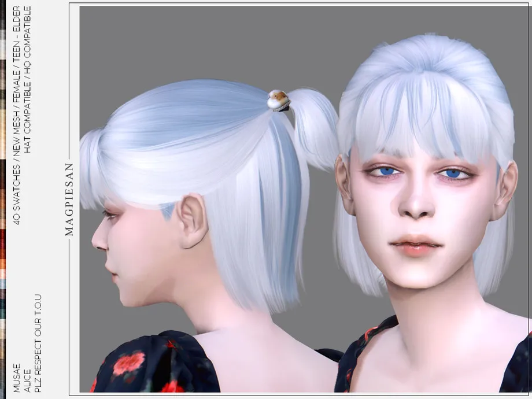Select the dark brown hair swatch
The image size is (532, 399).
point(3,173)
